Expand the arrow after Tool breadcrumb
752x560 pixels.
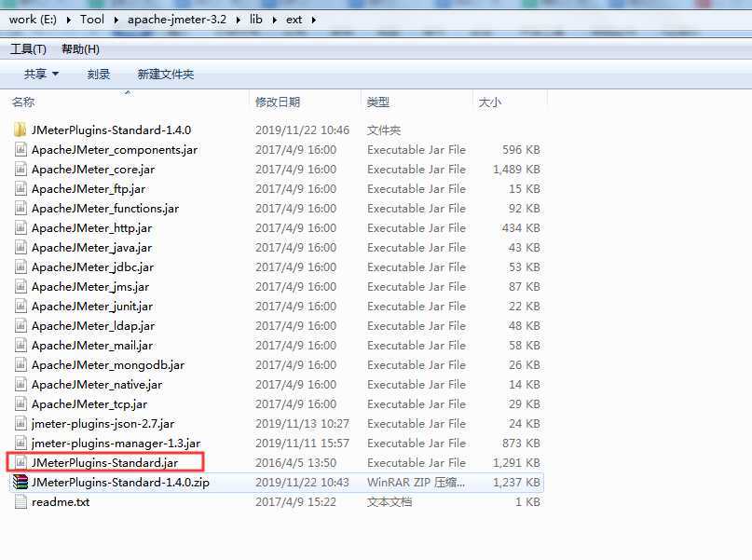coord(116,20)
